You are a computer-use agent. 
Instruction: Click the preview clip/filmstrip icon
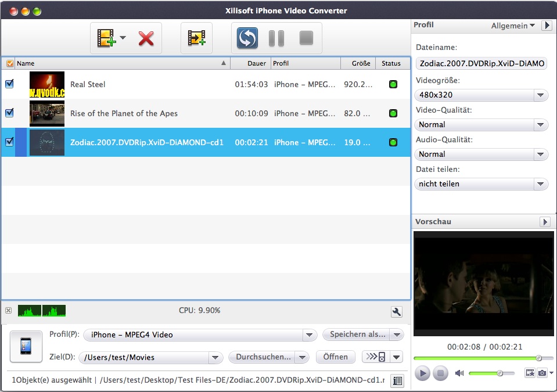point(530,373)
